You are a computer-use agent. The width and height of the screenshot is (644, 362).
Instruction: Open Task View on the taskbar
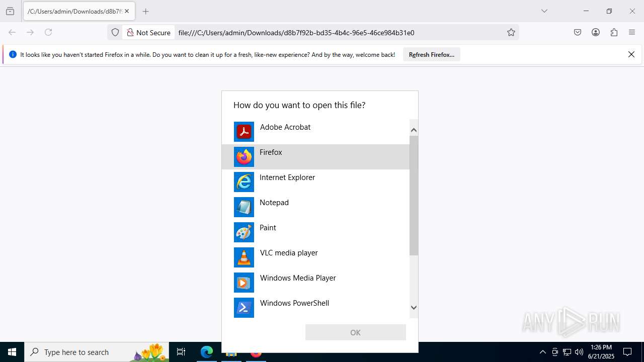coord(181,352)
